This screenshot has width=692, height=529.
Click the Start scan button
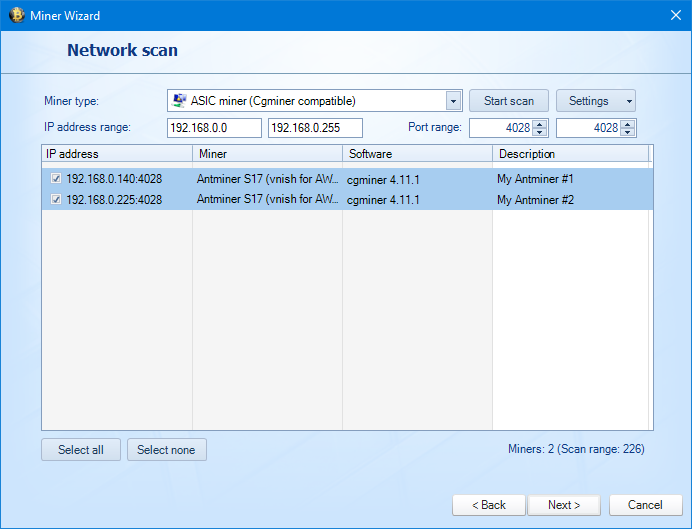click(x=509, y=101)
